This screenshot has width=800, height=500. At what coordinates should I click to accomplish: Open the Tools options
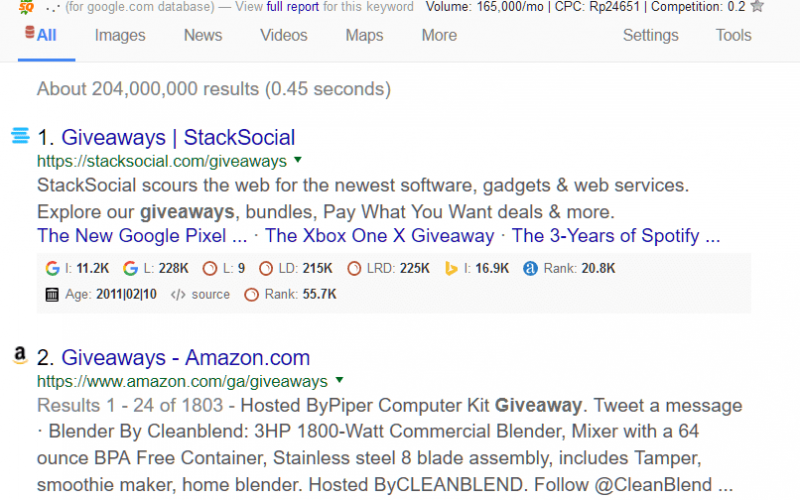[733, 35]
